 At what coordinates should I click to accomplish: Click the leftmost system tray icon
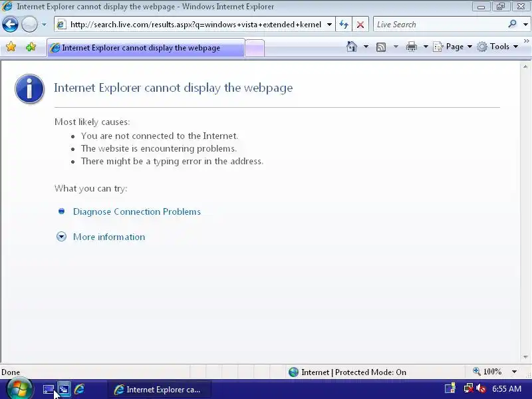coord(450,388)
